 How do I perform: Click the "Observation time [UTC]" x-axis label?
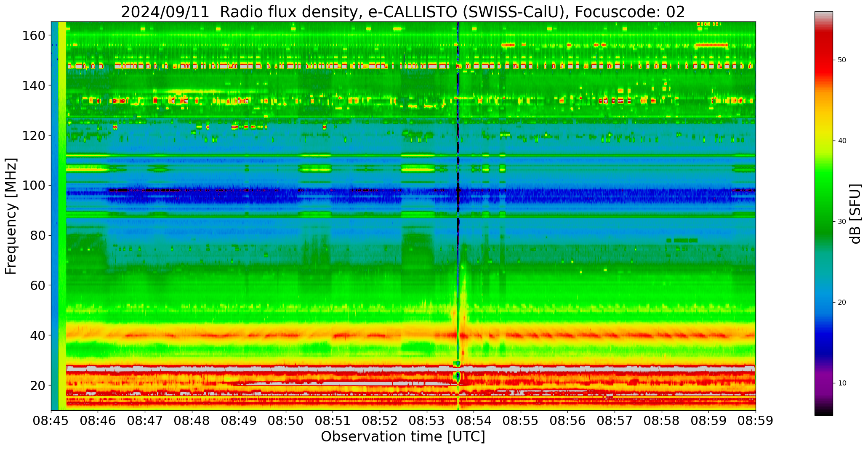[403, 437]
